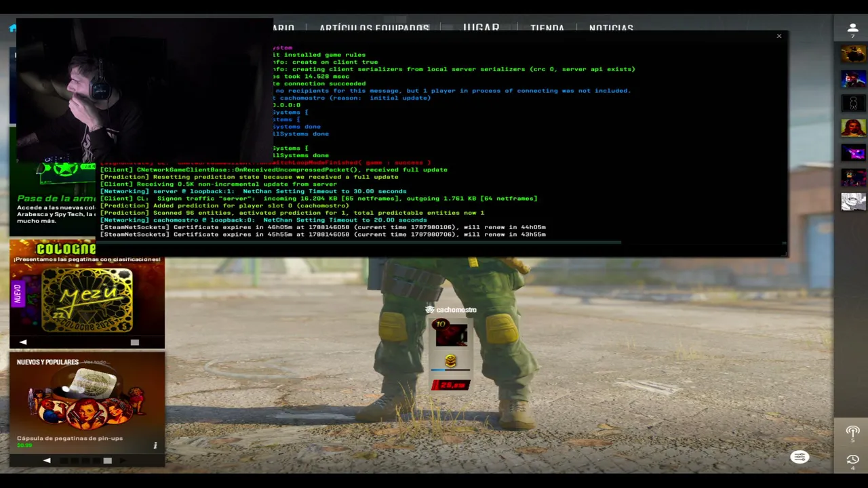Select the white outline figure friend avatar
Screen dimensions: 868x488
tap(853, 103)
